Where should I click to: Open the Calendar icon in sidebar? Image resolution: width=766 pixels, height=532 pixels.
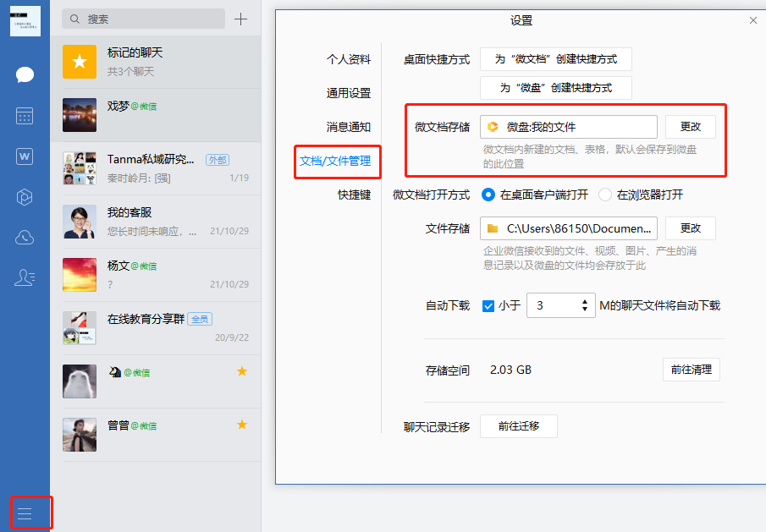click(x=25, y=116)
